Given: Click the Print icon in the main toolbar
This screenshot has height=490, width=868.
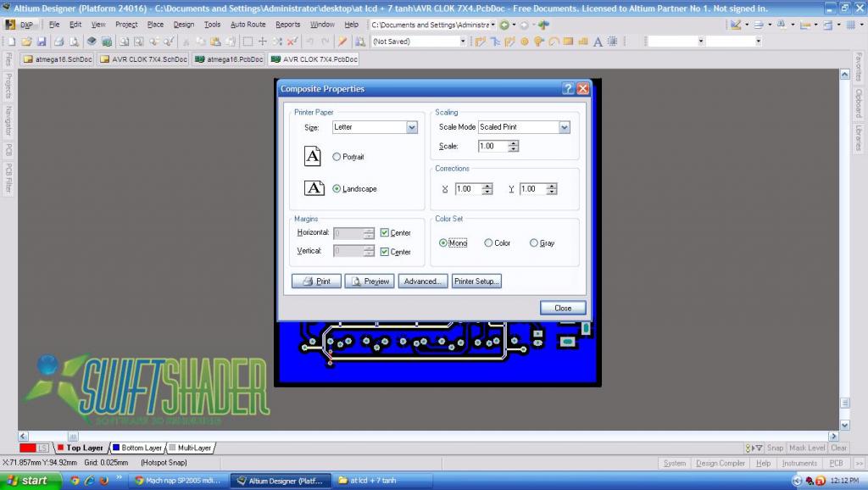Looking at the screenshot, I should point(59,42).
